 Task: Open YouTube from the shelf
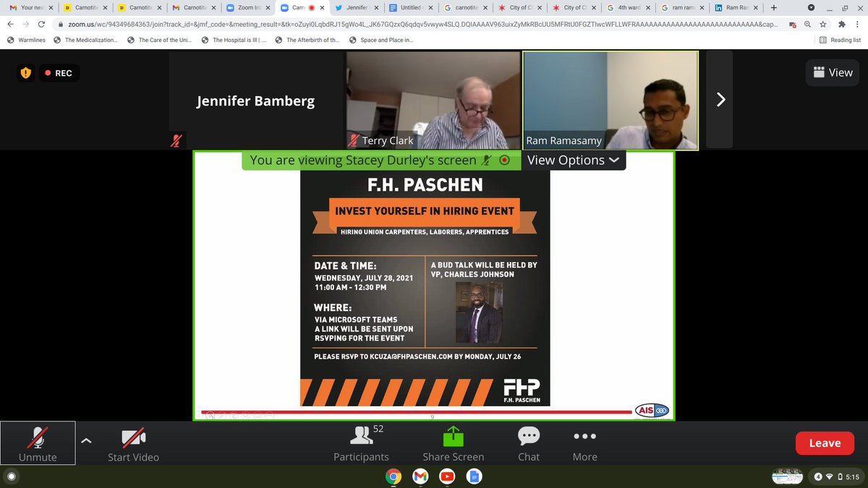pyautogui.click(x=447, y=476)
